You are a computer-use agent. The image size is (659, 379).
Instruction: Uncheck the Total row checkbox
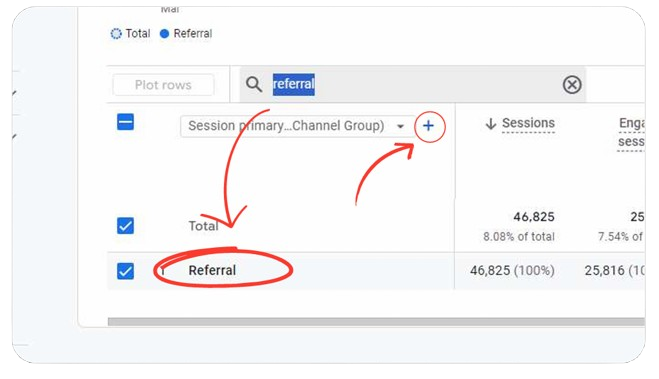125,226
